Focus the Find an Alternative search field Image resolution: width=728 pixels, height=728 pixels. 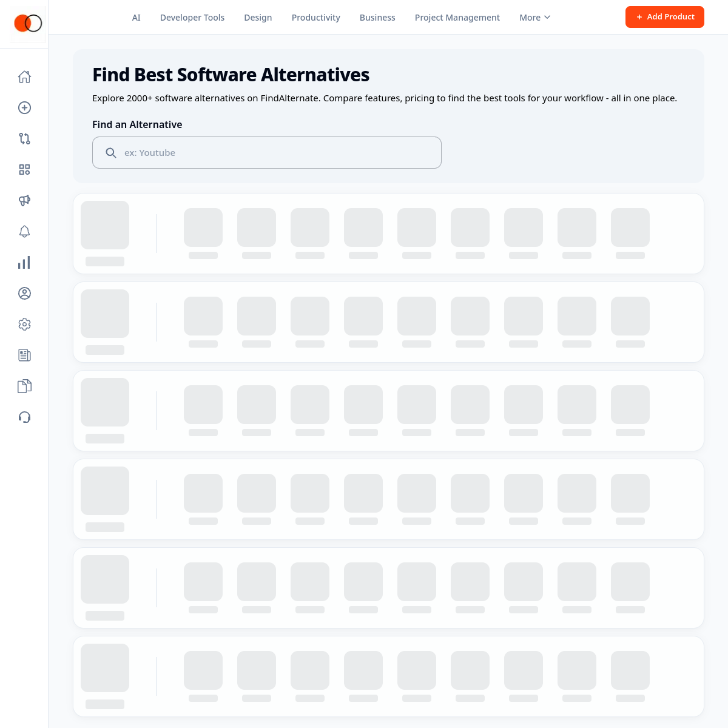(267, 153)
